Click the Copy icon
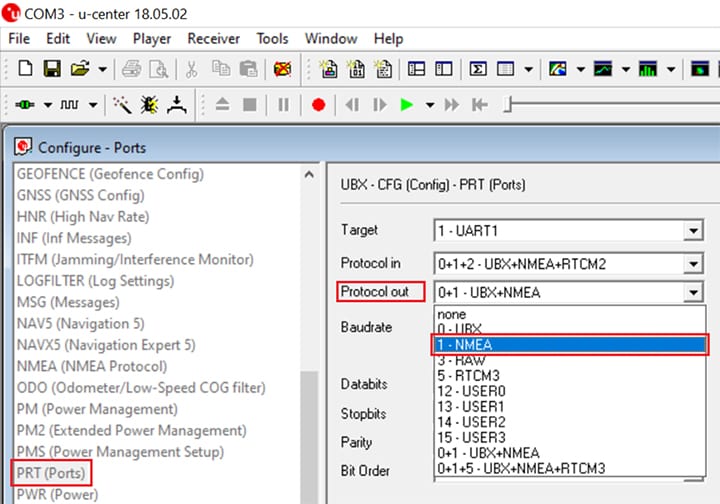Viewport: 720px width, 504px height. pyautogui.click(x=221, y=69)
